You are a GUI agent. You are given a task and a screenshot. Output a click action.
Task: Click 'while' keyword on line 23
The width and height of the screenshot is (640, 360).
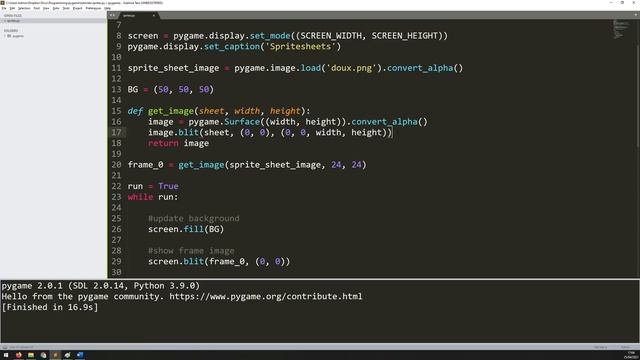click(x=140, y=197)
